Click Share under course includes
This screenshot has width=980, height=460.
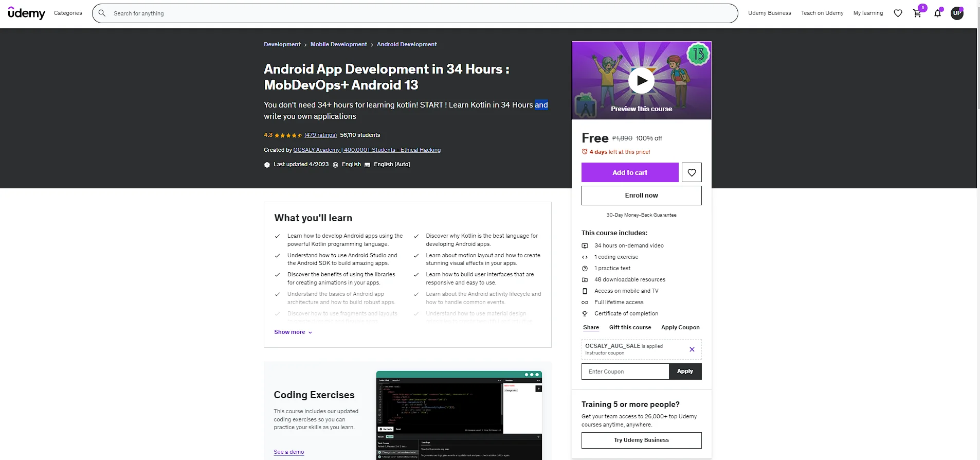coord(591,327)
